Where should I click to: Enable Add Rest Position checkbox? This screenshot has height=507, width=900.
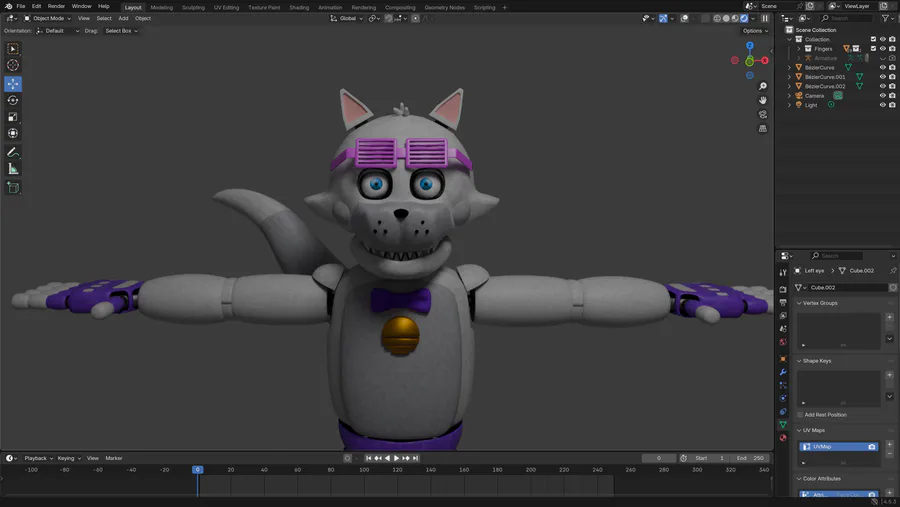pos(800,415)
